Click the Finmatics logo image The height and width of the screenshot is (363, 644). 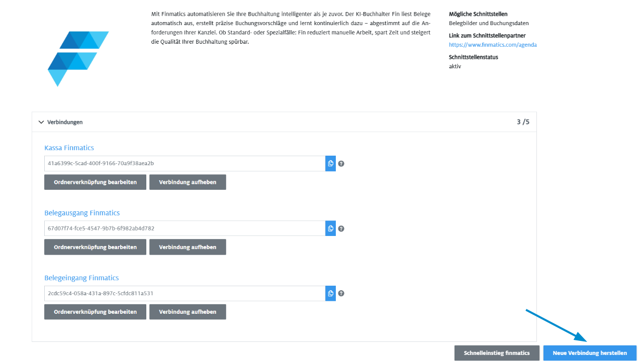pyautogui.click(x=78, y=58)
